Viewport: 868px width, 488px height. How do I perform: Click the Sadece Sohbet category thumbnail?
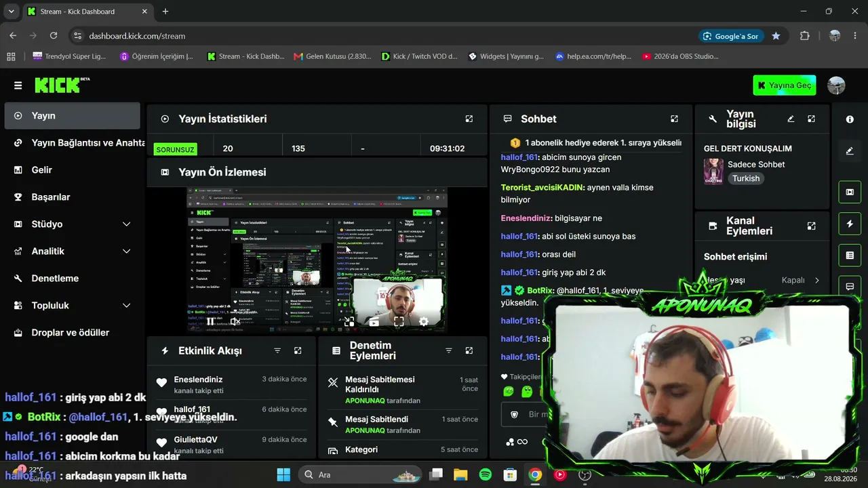coord(713,171)
